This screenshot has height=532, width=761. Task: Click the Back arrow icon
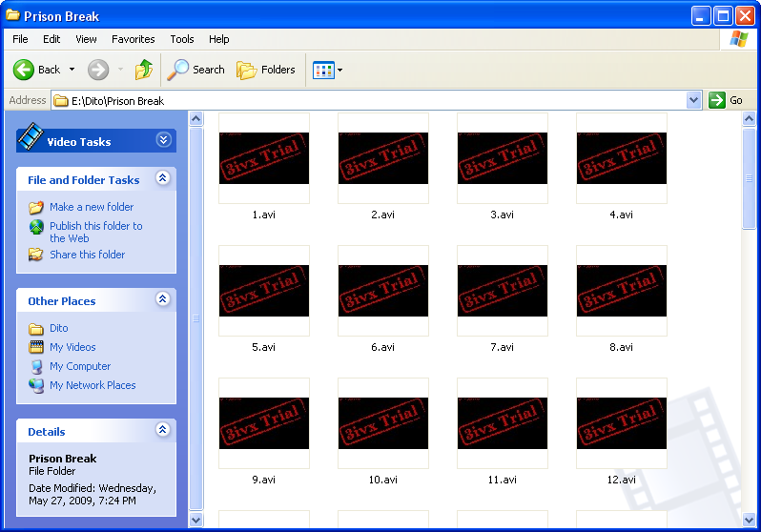click(x=23, y=70)
